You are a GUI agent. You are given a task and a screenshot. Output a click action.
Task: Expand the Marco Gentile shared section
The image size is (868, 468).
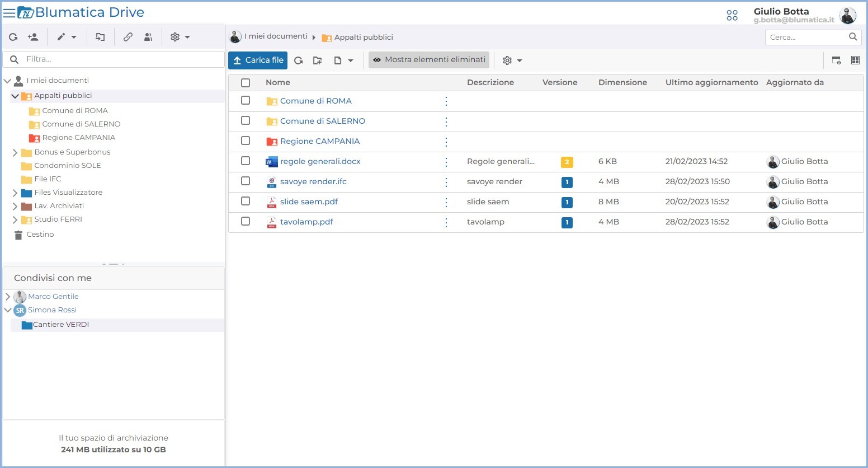pos(7,296)
